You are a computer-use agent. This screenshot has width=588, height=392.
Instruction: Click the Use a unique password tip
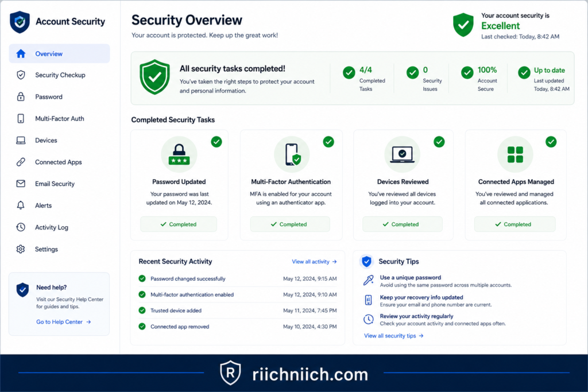click(437, 281)
